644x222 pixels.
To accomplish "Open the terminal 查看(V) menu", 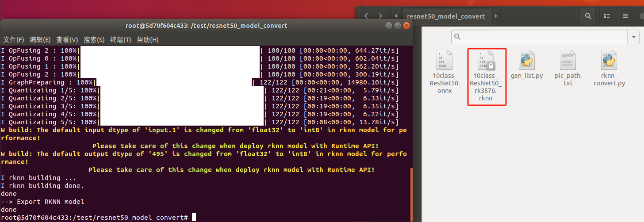I will [x=67, y=40].
